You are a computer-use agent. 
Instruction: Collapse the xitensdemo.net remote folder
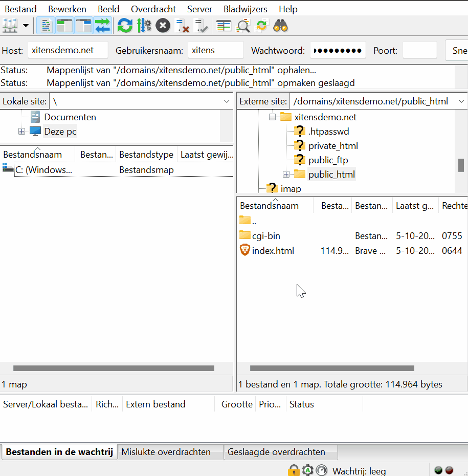point(272,117)
